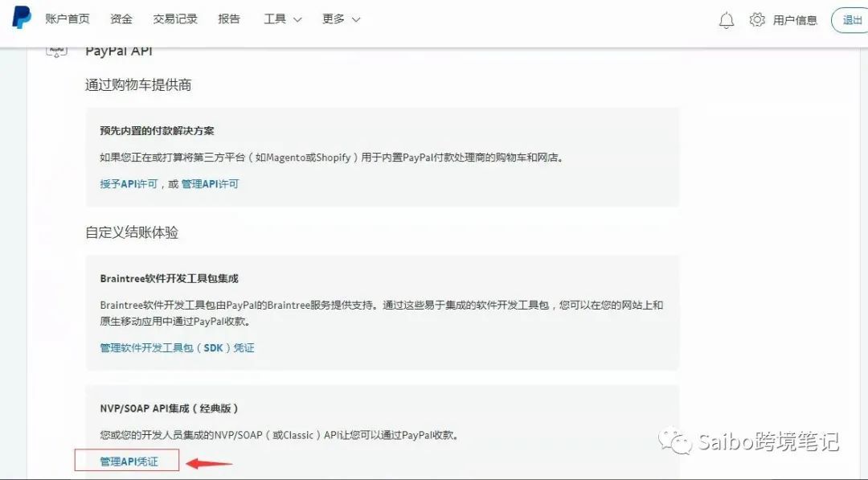868x480 pixels.
Task: Click the 自定义结账体验 heading
Action: 132,232
